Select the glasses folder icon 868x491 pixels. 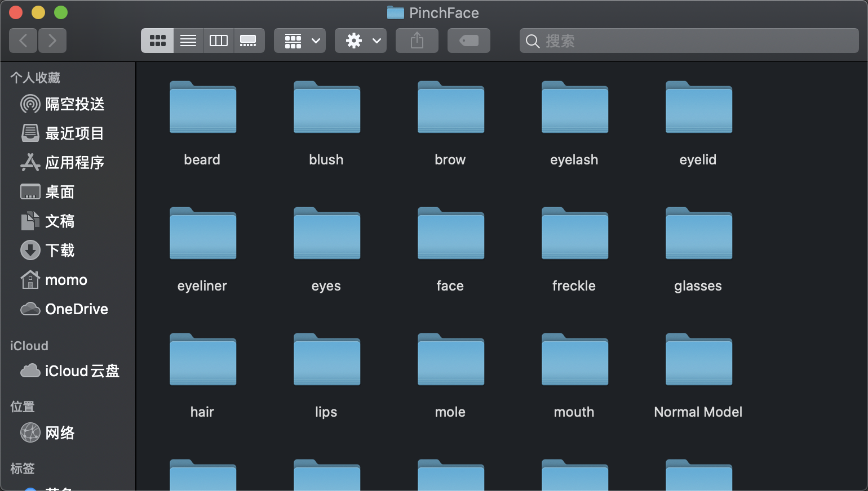pos(699,233)
